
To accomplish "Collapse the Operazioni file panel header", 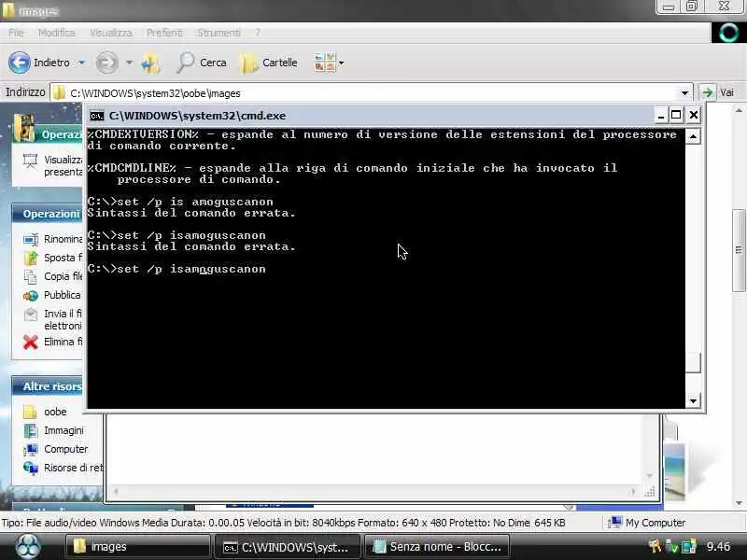I will click(x=48, y=214).
